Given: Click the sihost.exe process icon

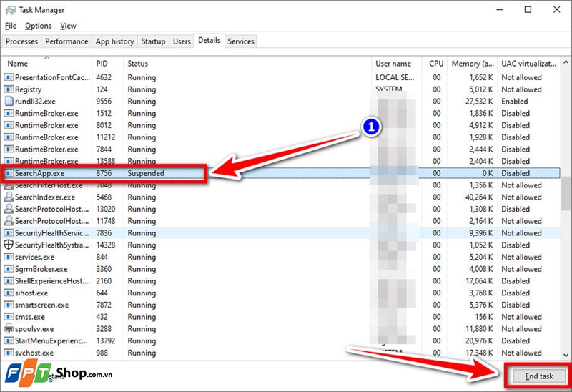Looking at the screenshot, I should pos(9,293).
